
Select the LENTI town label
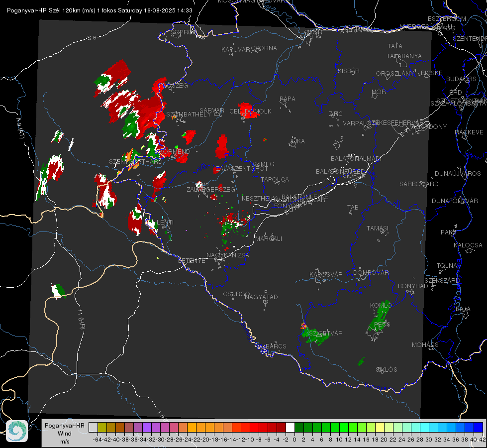[165, 223]
